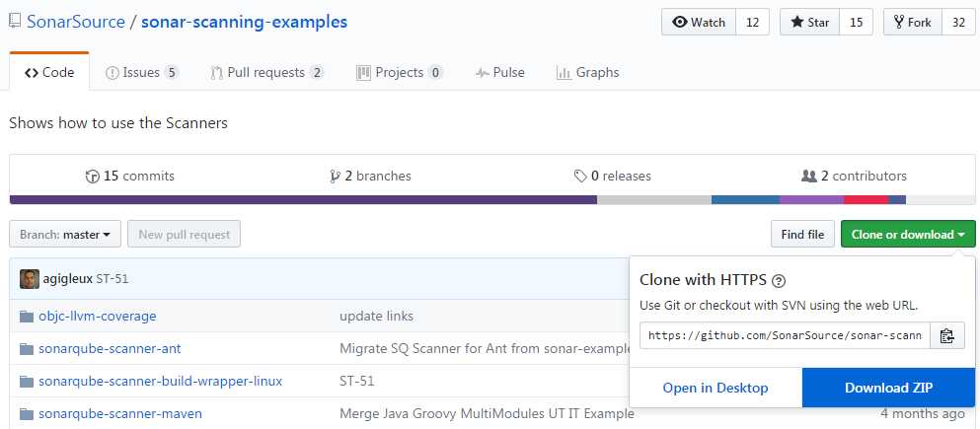Open the sonarqube-scanner-ant folder
The height and width of the screenshot is (429, 980).
[110, 348]
